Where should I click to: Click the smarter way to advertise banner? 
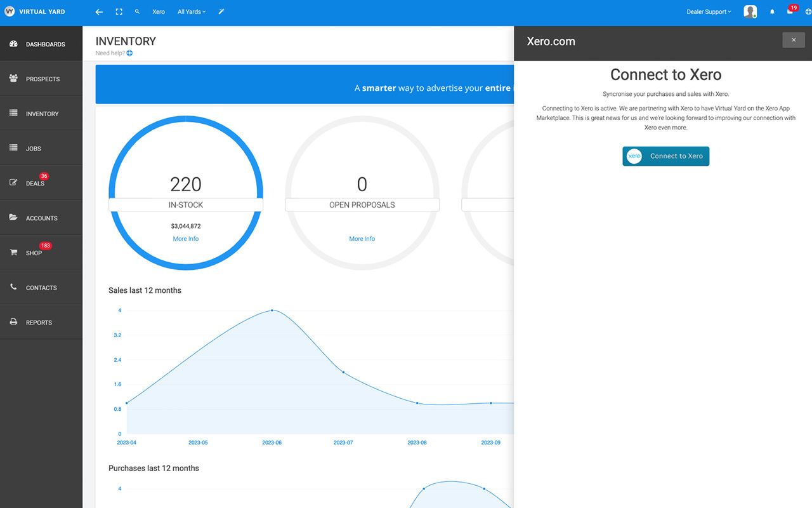click(x=304, y=84)
